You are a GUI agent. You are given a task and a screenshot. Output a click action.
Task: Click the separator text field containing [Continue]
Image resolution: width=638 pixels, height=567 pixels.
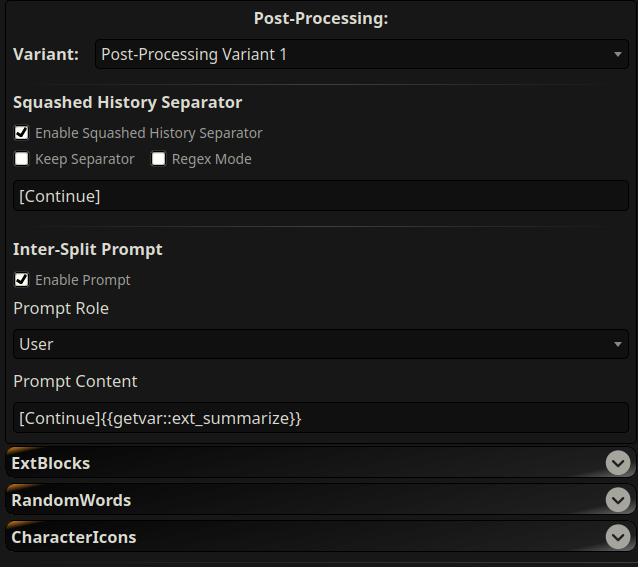click(320, 196)
